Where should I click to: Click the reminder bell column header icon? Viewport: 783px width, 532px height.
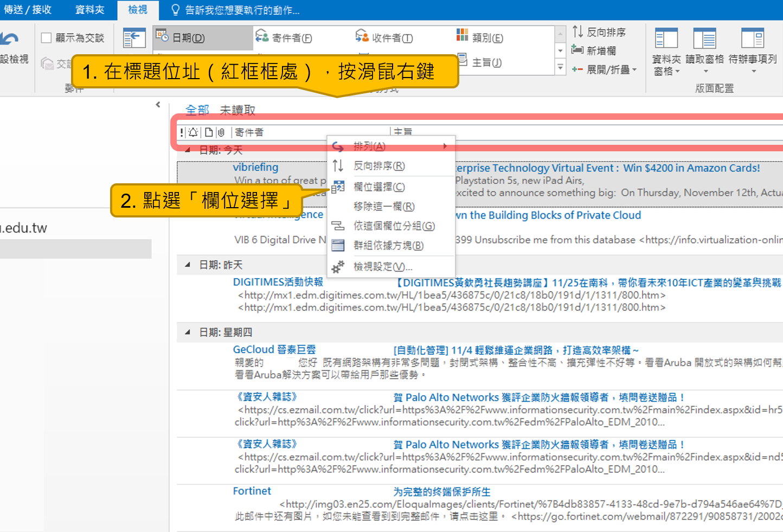click(193, 132)
